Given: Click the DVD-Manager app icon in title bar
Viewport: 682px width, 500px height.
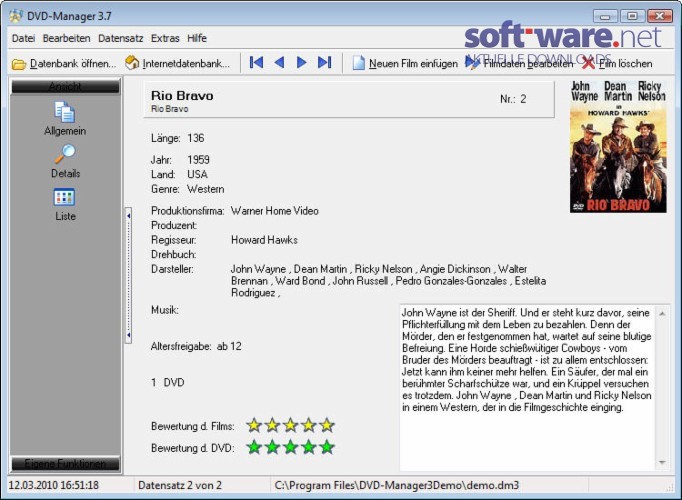Looking at the screenshot, I should click(x=16, y=16).
